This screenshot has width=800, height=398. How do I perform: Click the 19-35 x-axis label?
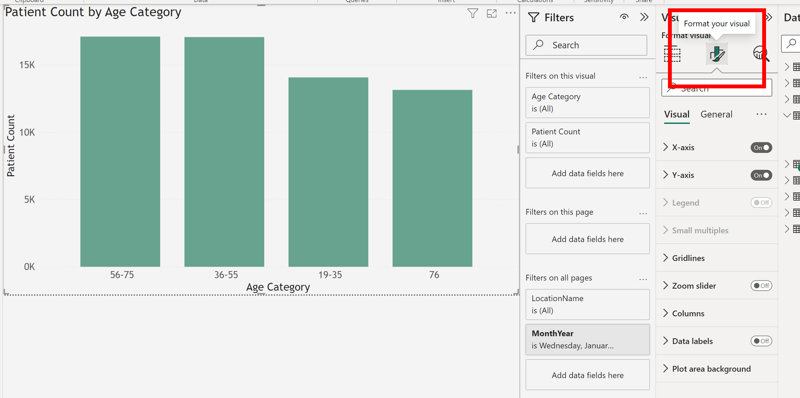(330, 275)
